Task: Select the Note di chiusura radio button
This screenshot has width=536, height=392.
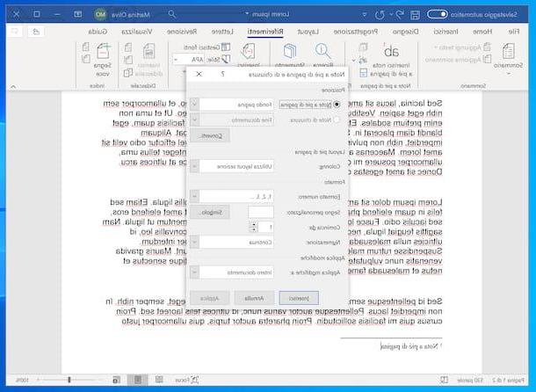Action: 337,120
